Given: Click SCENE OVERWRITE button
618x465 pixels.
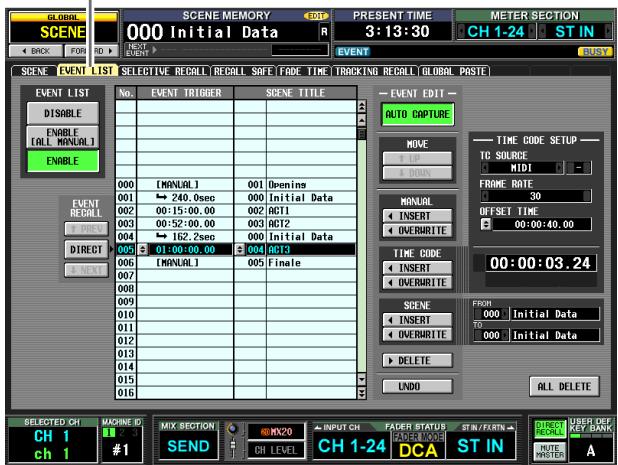Looking at the screenshot, I should pyautogui.click(x=417, y=335).
